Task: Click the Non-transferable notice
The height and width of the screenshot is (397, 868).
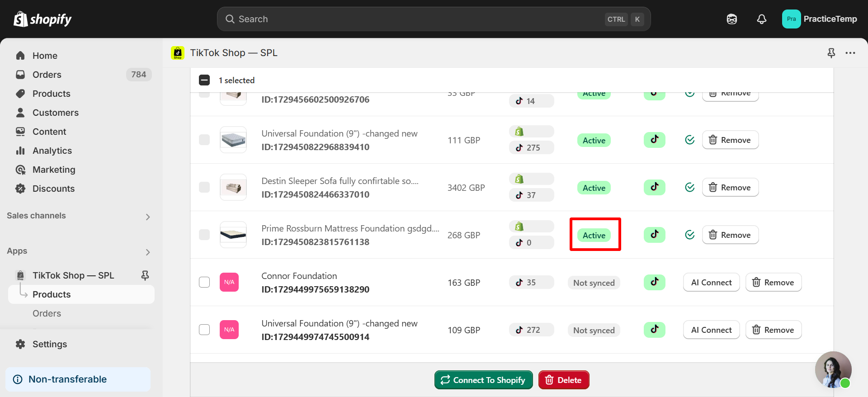Action: coord(78,379)
